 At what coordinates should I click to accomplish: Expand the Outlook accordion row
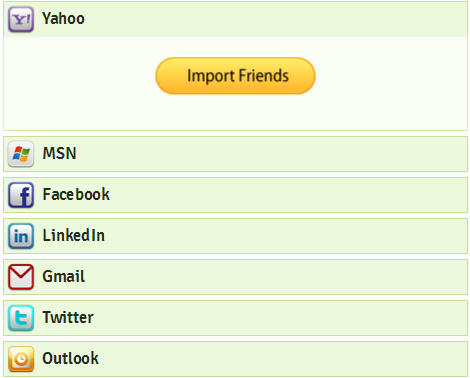(235, 359)
